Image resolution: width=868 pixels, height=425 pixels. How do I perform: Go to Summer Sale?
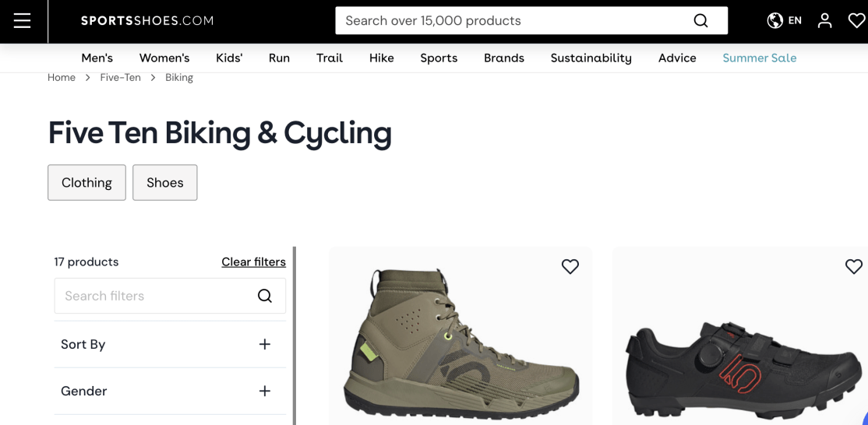click(759, 58)
